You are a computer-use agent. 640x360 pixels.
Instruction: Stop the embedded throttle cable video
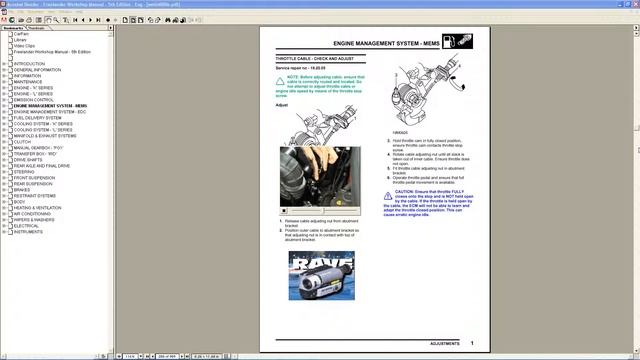284,211
